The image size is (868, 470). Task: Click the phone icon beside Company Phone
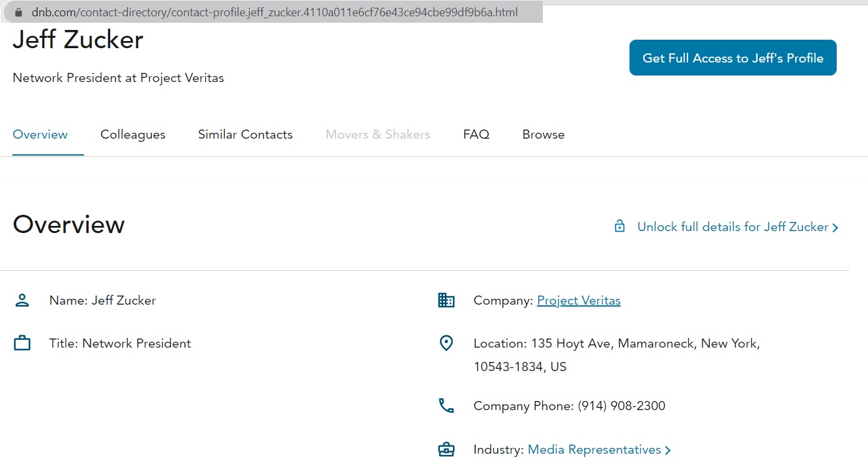click(x=446, y=406)
